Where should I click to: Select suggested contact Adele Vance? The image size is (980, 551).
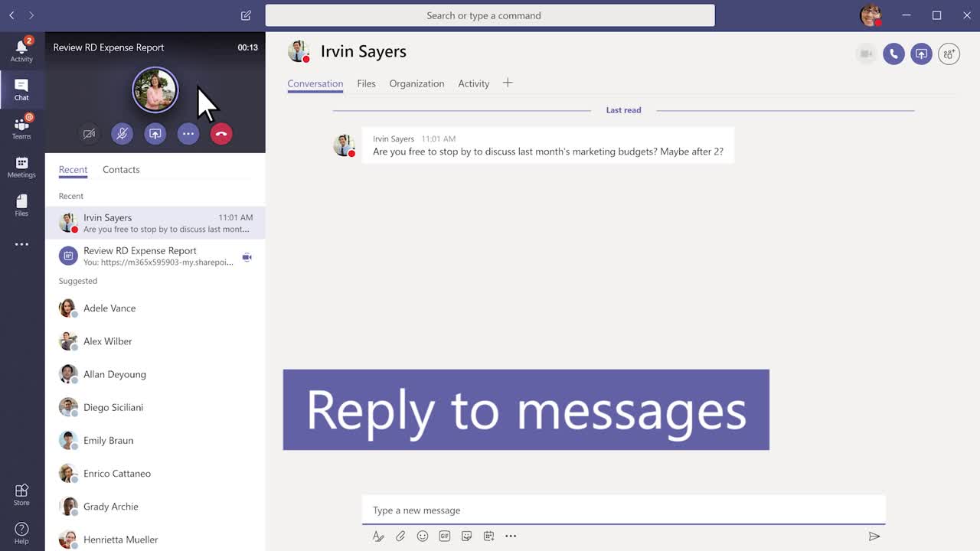pos(155,308)
